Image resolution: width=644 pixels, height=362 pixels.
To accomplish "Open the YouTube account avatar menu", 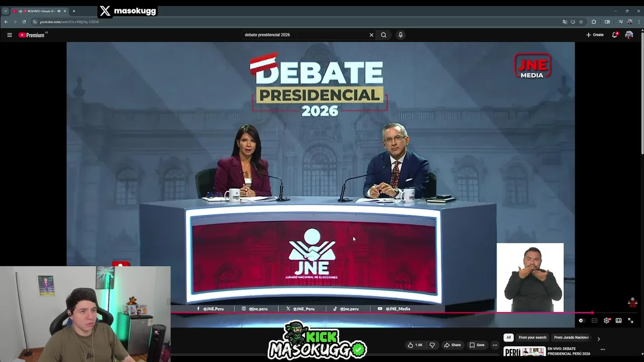I will (629, 35).
